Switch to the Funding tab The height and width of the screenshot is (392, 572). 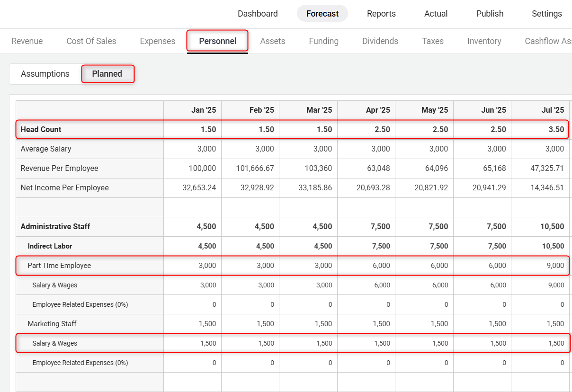324,41
